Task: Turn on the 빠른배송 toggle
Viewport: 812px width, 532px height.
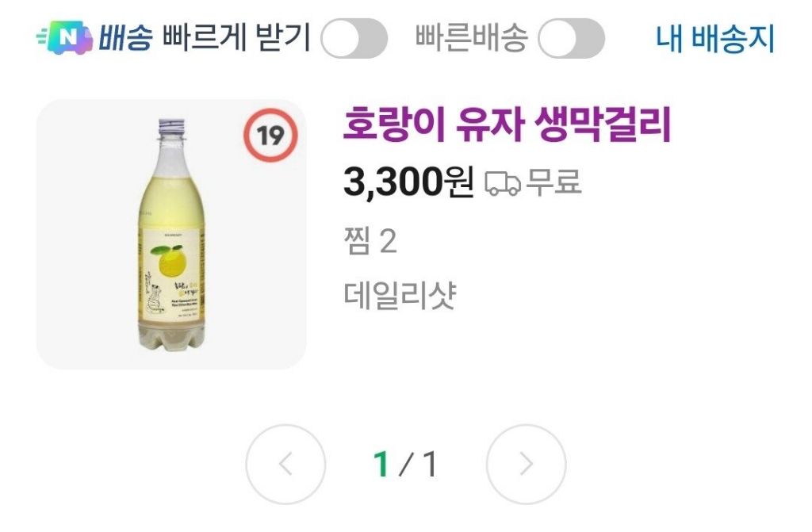Action: click(x=571, y=38)
